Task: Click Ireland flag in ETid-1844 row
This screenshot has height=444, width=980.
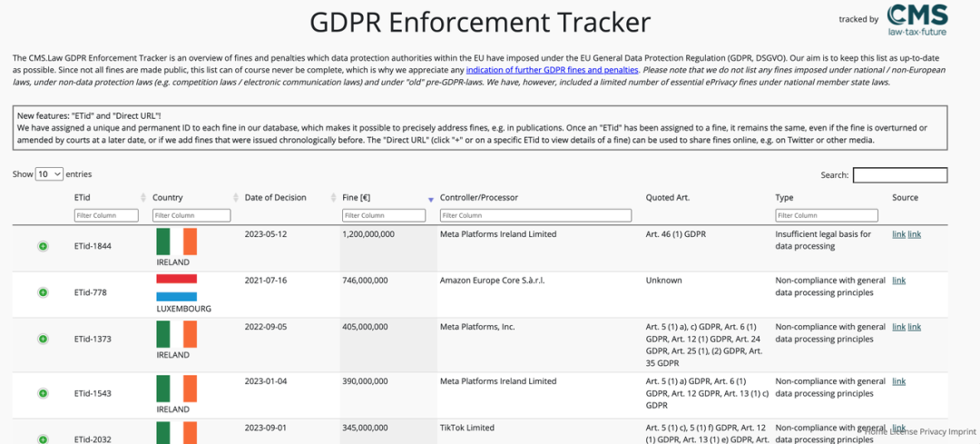Action: (176, 242)
